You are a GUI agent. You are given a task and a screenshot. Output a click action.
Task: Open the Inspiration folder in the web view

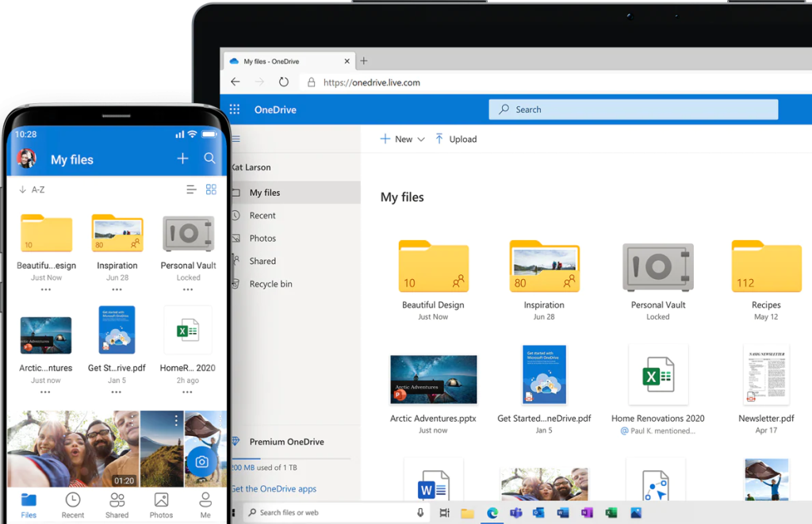tap(544, 266)
